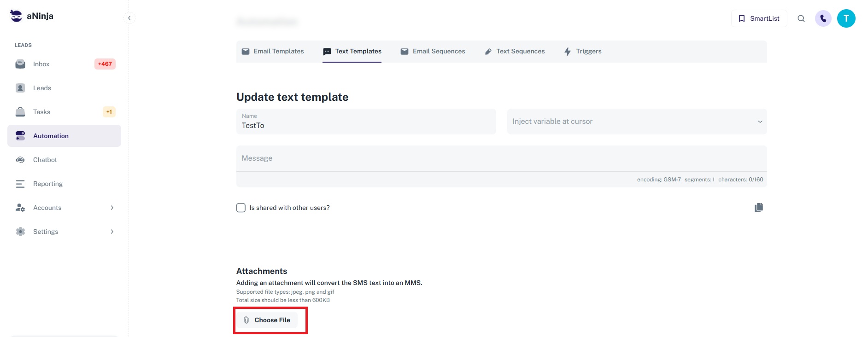Expand the Accounts submenu
The width and height of the screenshot is (868, 337).
point(112,208)
